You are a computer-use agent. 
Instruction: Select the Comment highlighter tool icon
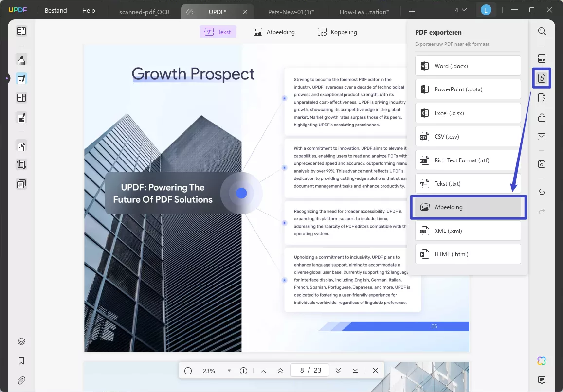pos(21,60)
